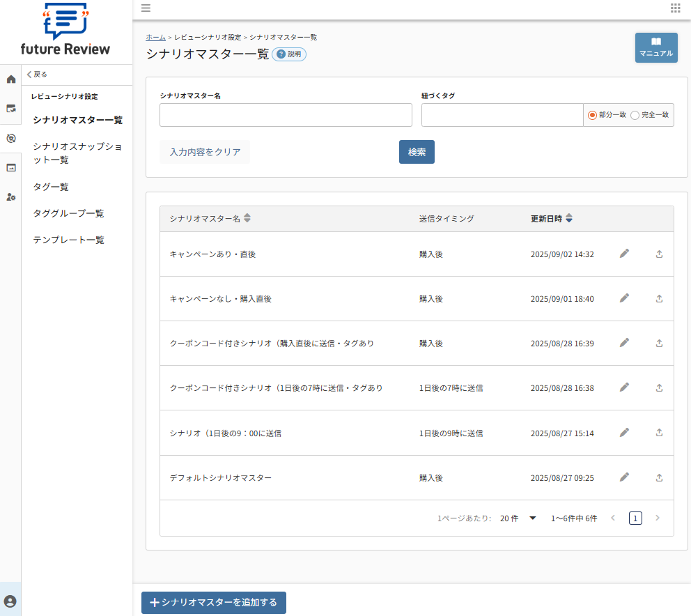Open the banner/image icon in the left rail
This screenshot has height=616, width=691.
click(x=10, y=167)
